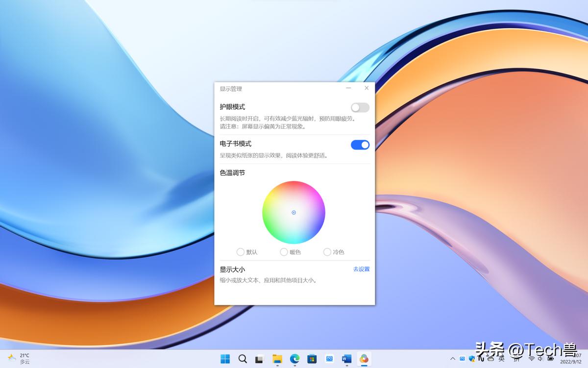Viewport: 588px width, 368px height.
Task: Open the Microsoft Store icon
Action: (x=312, y=359)
